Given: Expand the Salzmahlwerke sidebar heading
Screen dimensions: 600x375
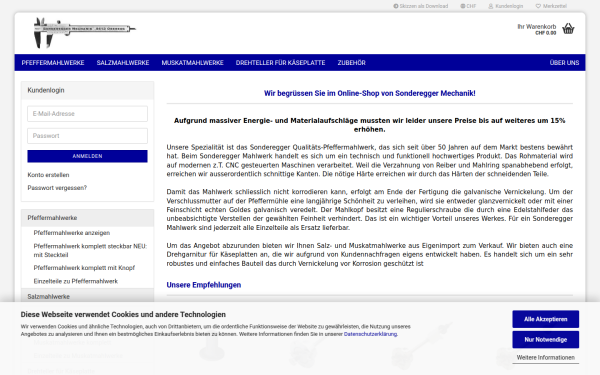Looking at the screenshot, I should coord(87,297).
